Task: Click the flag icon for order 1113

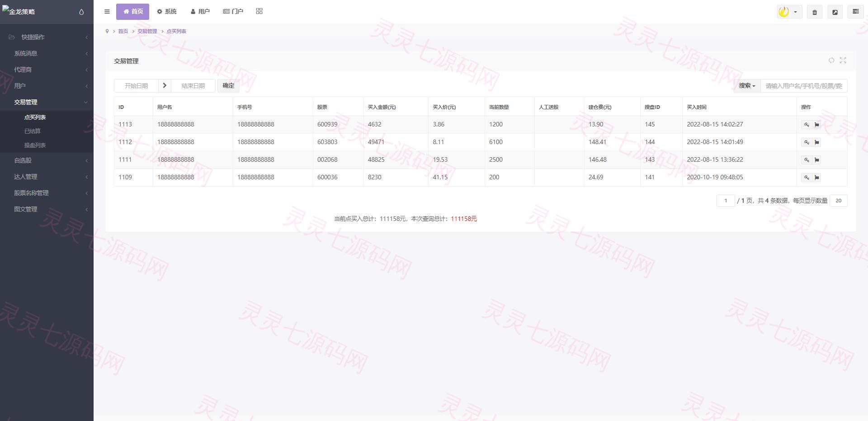Action: point(816,125)
